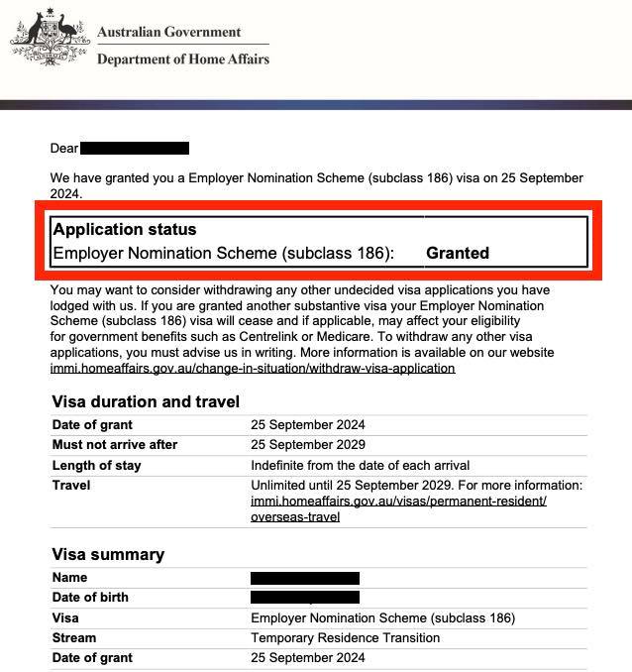This screenshot has width=632, height=672.
Task: Click the redacted Name in Visa summary
Action: 305,578
